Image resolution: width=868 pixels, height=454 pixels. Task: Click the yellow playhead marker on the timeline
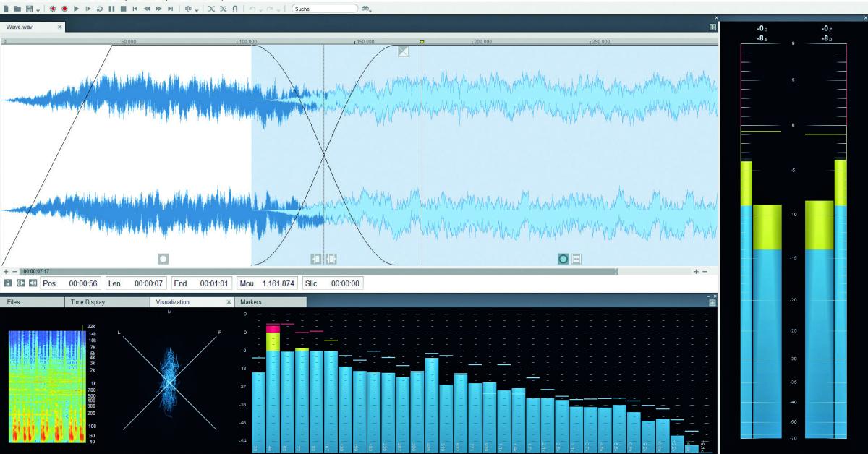pos(422,42)
